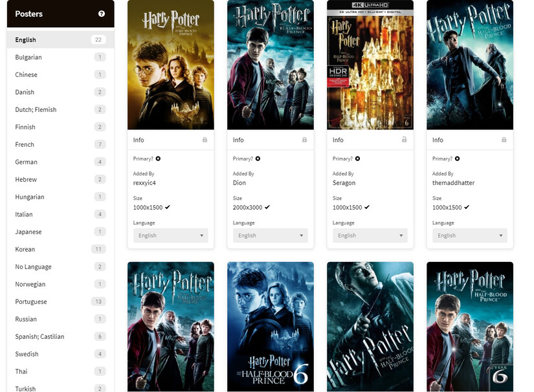The height and width of the screenshot is (392, 534).
Task: Click the unlock icon on Seragon's poster card
Action: pos(405,140)
